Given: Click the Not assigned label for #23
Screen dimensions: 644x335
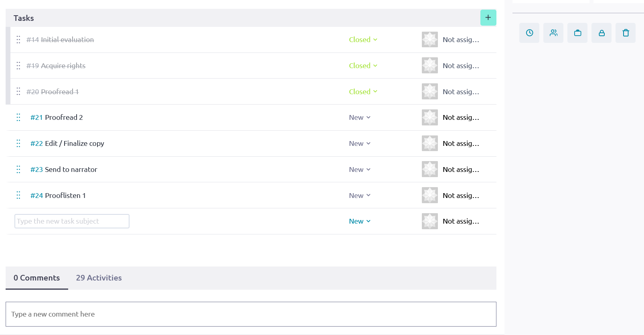Looking at the screenshot, I should point(460,169).
